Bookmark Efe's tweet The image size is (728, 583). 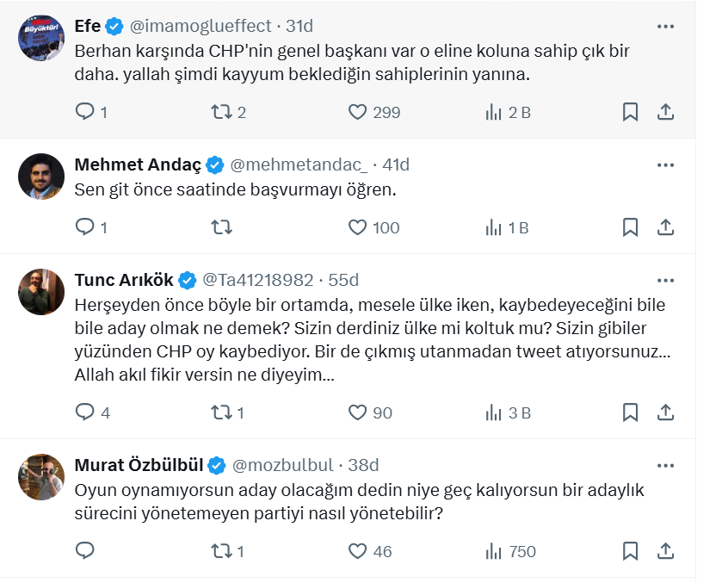tap(630, 112)
